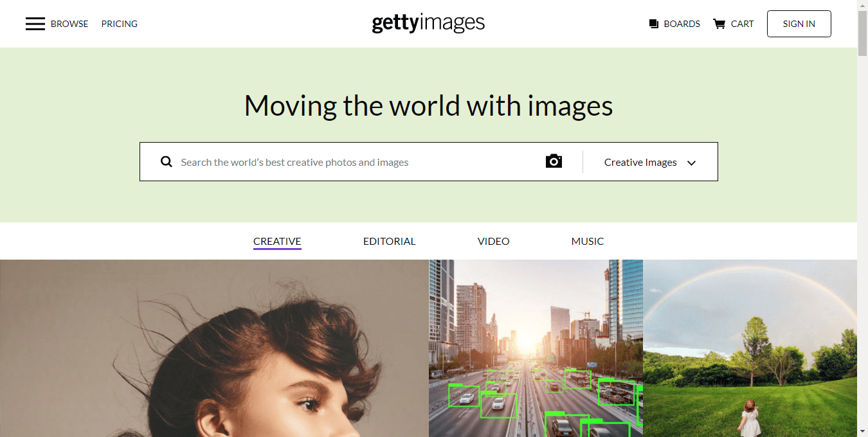Click the shopping cart icon

pyautogui.click(x=719, y=24)
